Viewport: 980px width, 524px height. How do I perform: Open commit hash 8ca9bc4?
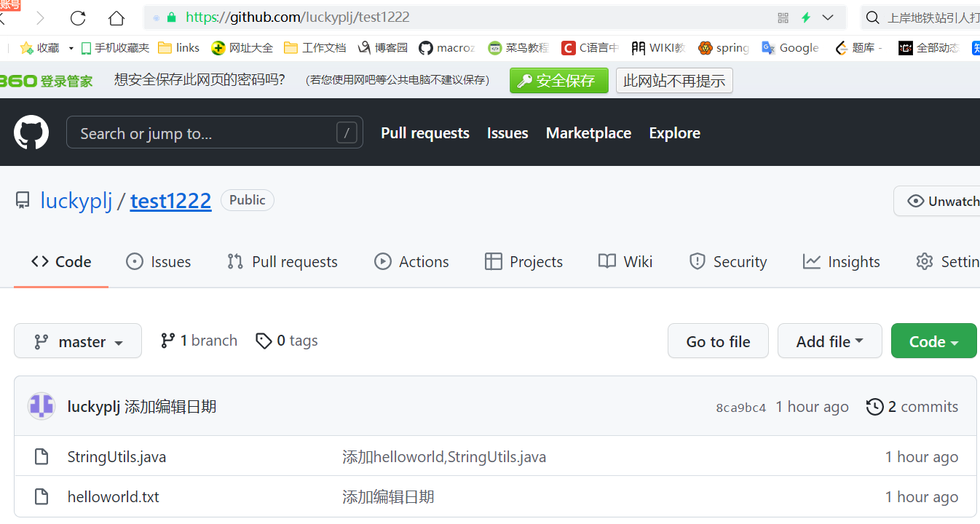click(741, 408)
